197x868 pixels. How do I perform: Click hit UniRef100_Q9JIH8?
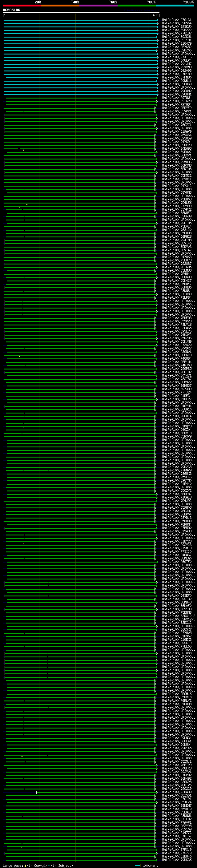176,240
